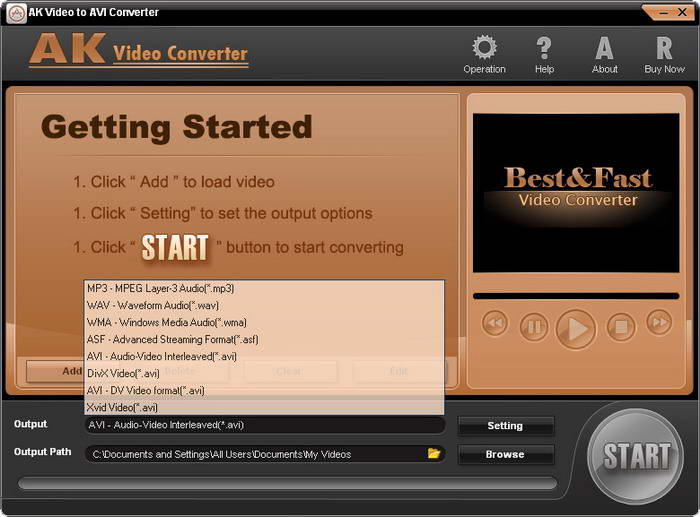
Task: Click the conversion progress bar
Action: [x=288, y=483]
